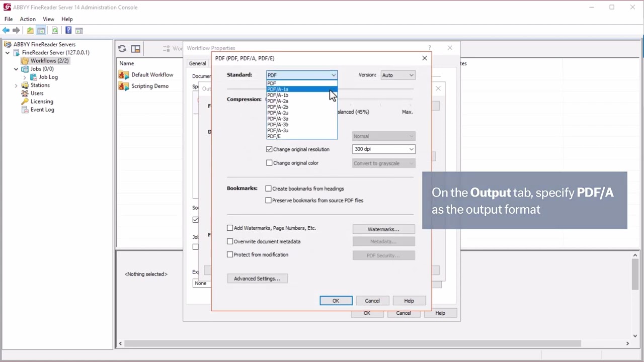Click the plain PDF entry in the list
This screenshot has height=362, width=644.
pos(301,83)
